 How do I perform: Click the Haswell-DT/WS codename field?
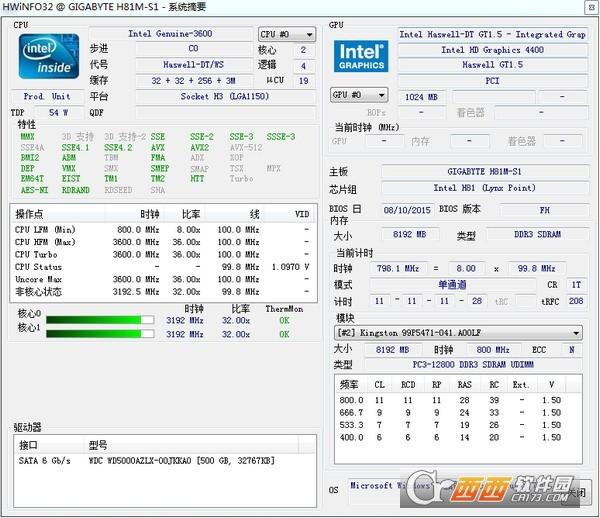(194, 65)
